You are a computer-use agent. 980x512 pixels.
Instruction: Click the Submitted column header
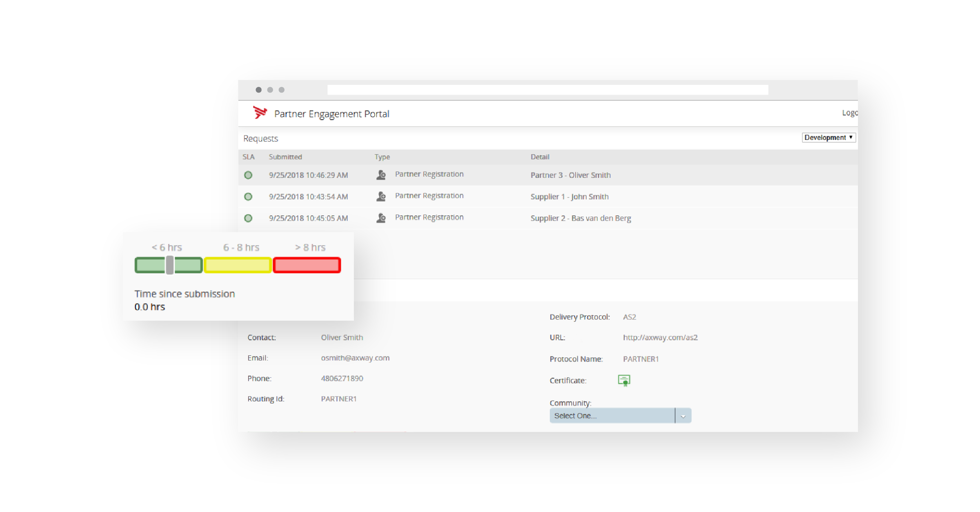click(285, 157)
